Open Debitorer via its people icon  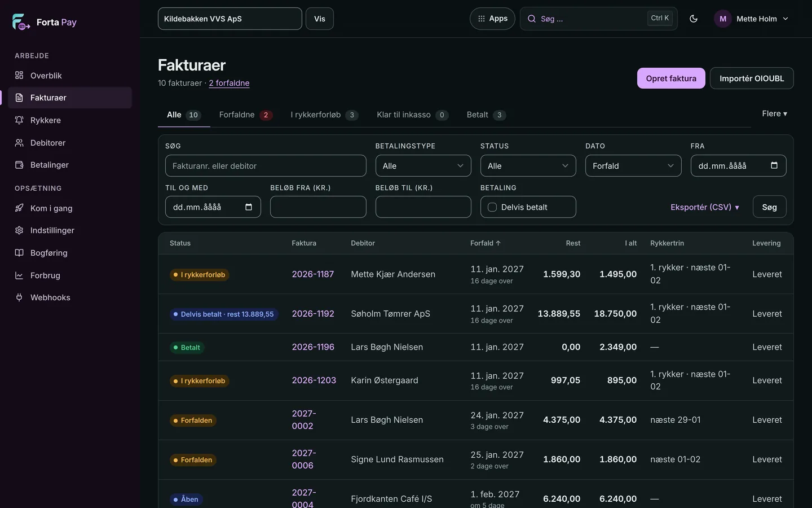19,143
